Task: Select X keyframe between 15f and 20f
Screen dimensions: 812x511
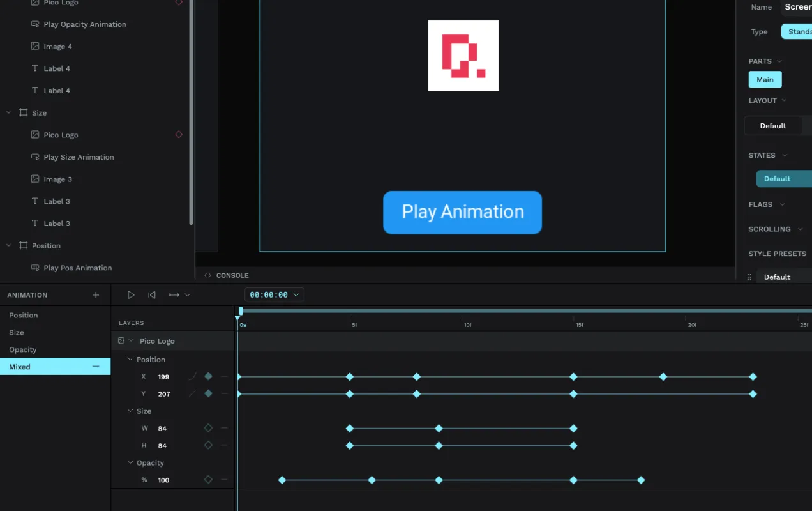Action: point(663,377)
